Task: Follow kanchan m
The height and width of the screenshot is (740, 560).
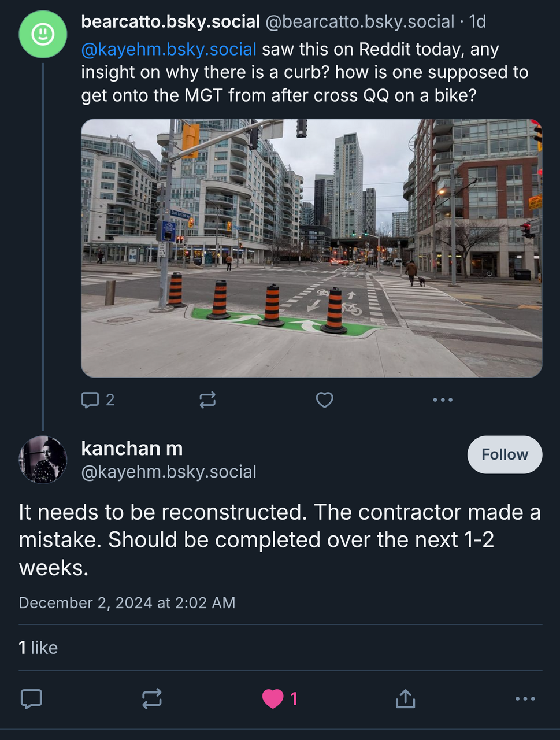Action: coord(505,454)
